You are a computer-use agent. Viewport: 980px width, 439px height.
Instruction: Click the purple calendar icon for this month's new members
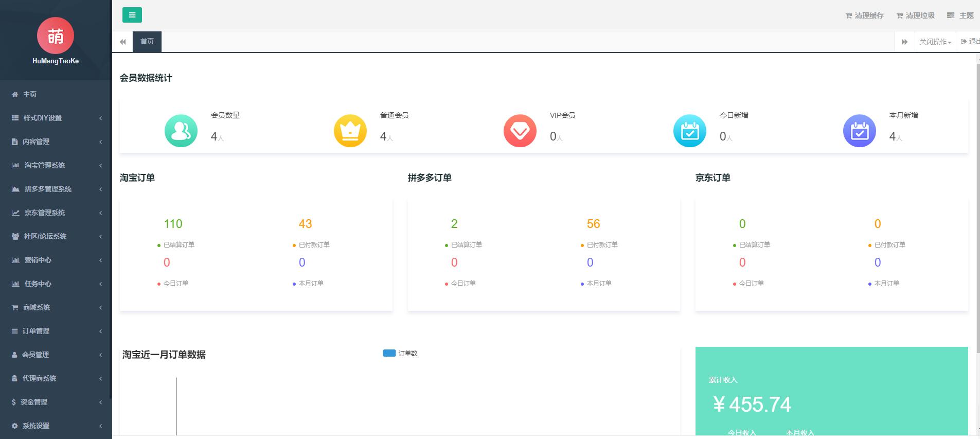point(859,131)
